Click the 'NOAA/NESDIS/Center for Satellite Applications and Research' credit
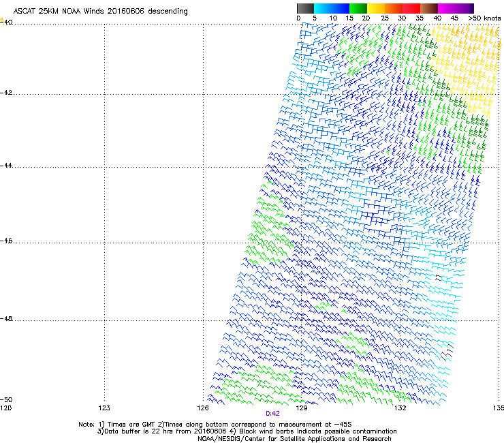The width and height of the screenshot is (504, 443). (294, 439)
